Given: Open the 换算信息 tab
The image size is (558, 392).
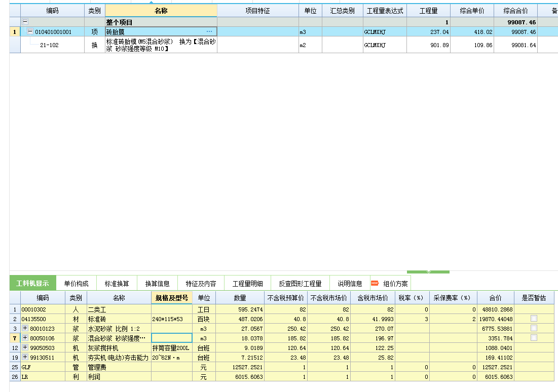Looking at the screenshot, I should point(157,284).
